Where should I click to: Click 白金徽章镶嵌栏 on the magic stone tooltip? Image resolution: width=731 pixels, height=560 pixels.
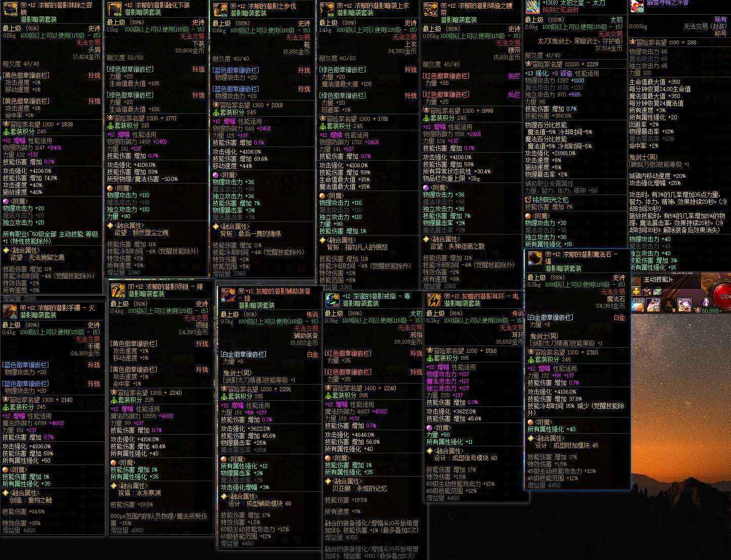tap(551, 317)
